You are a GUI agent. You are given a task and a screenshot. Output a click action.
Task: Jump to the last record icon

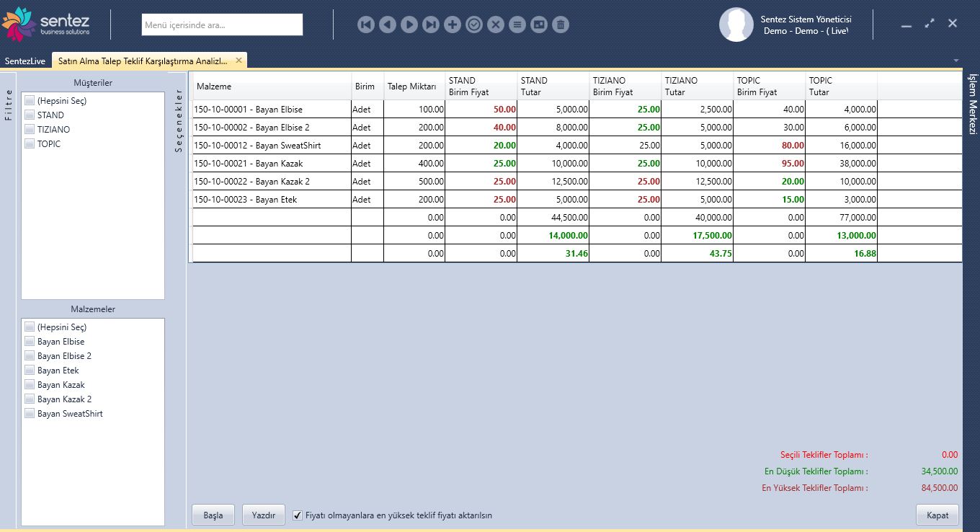pyautogui.click(x=430, y=24)
